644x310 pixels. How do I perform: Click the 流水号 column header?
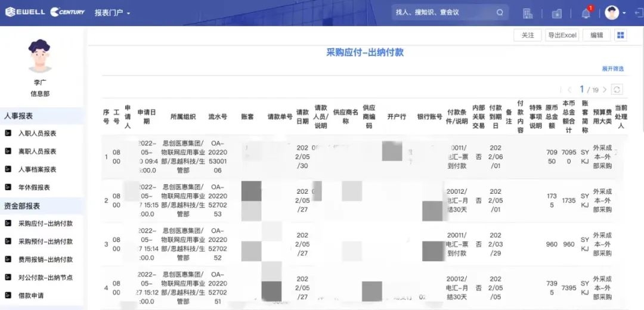217,117
